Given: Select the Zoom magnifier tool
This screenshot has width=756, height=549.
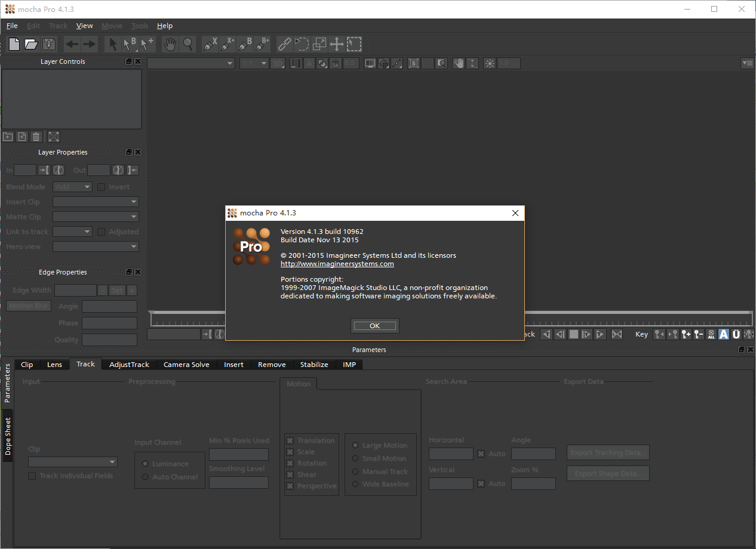Looking at the screenshot, I should tap(188, 44).
